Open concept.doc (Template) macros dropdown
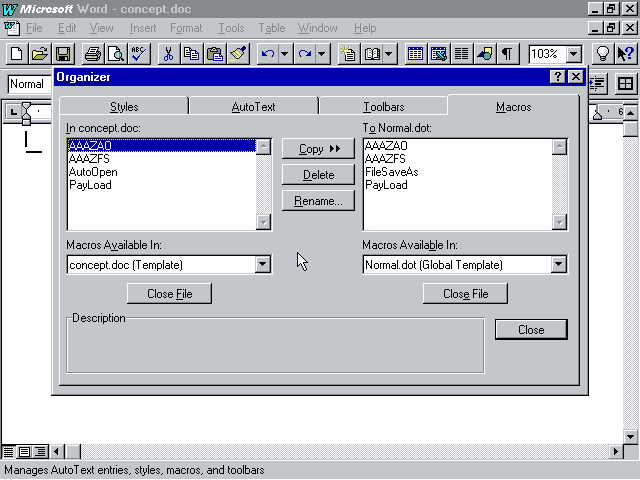 [x=263, y=264]
